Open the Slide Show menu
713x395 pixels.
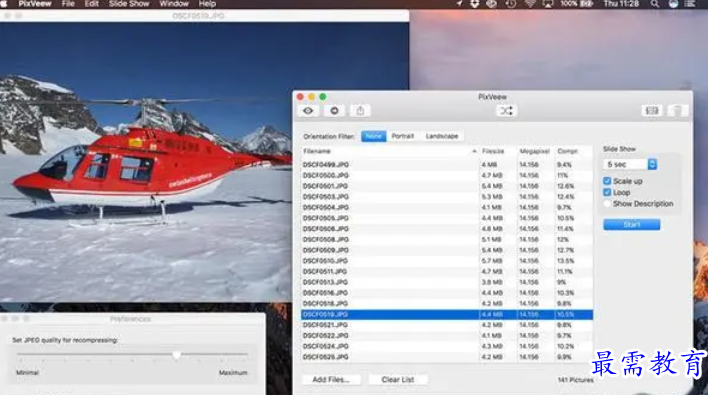[129, 4]
